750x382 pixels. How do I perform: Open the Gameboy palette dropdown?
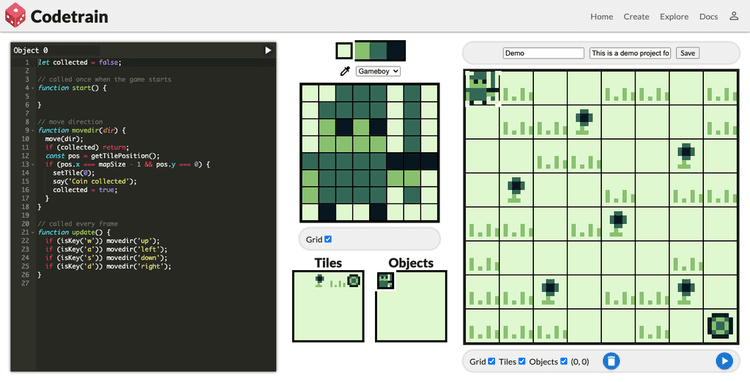(x=378, y=71)
